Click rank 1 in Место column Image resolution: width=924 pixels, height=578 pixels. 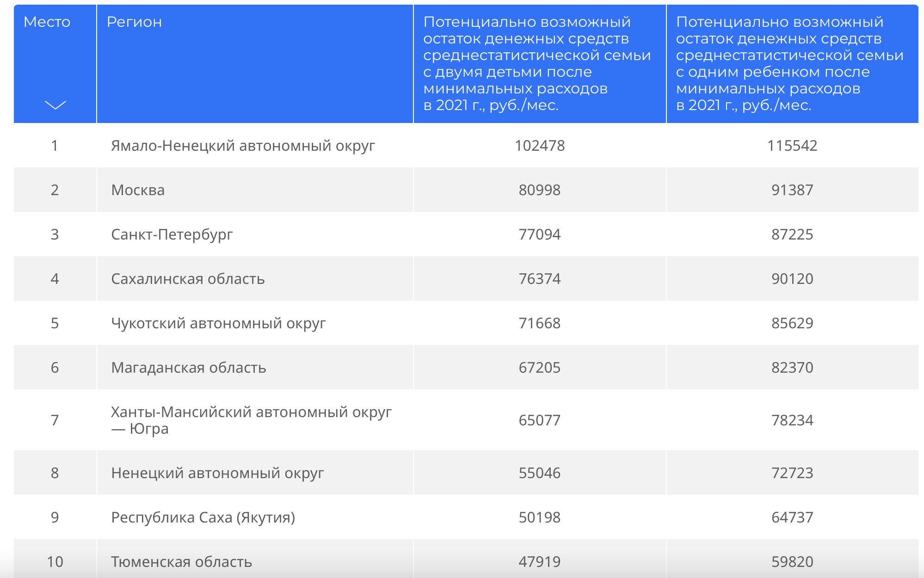[55, 146]
